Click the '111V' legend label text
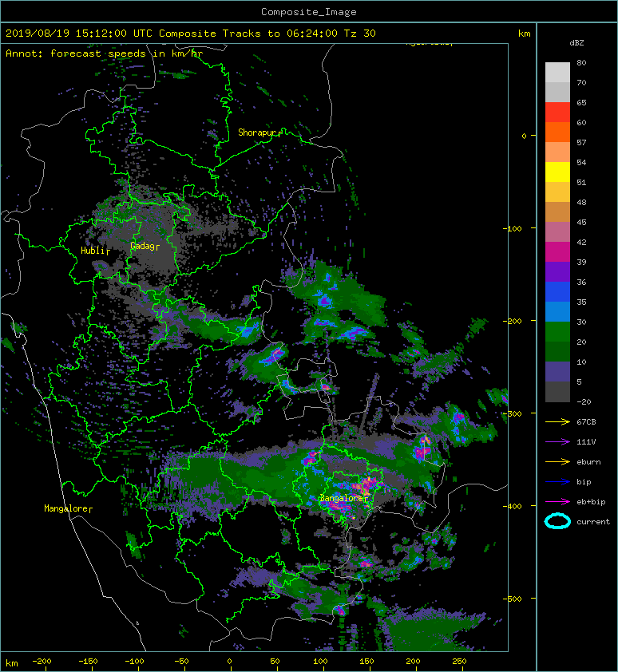The width and height of the screenshot is (618, 672). coord(586,442)
